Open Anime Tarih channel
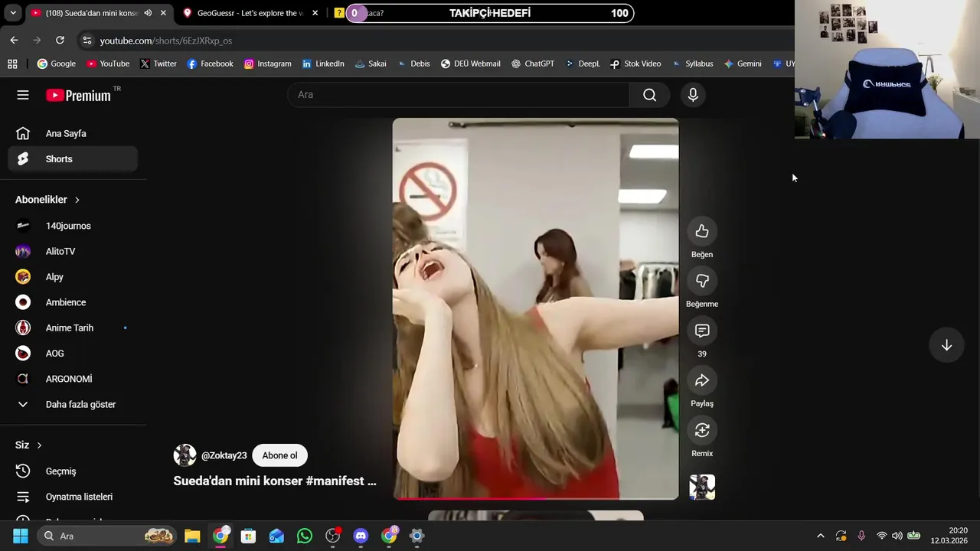Screen dimensions: 980x551 [73, 328]
